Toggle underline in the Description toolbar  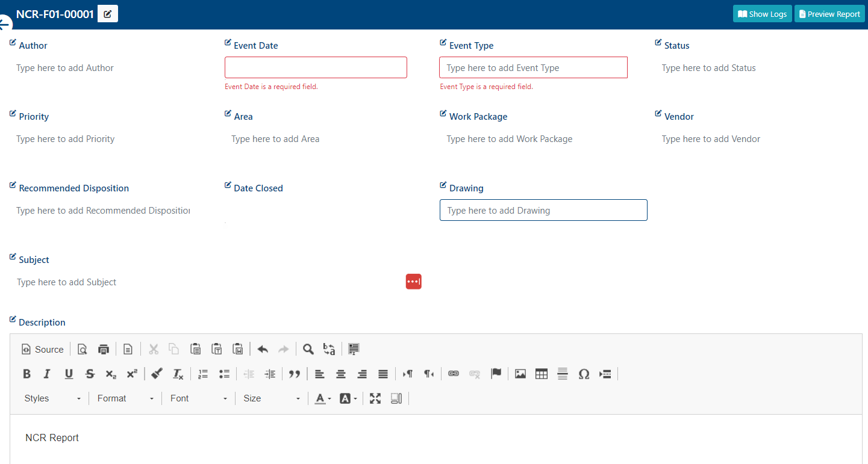(x=69, y=374)
